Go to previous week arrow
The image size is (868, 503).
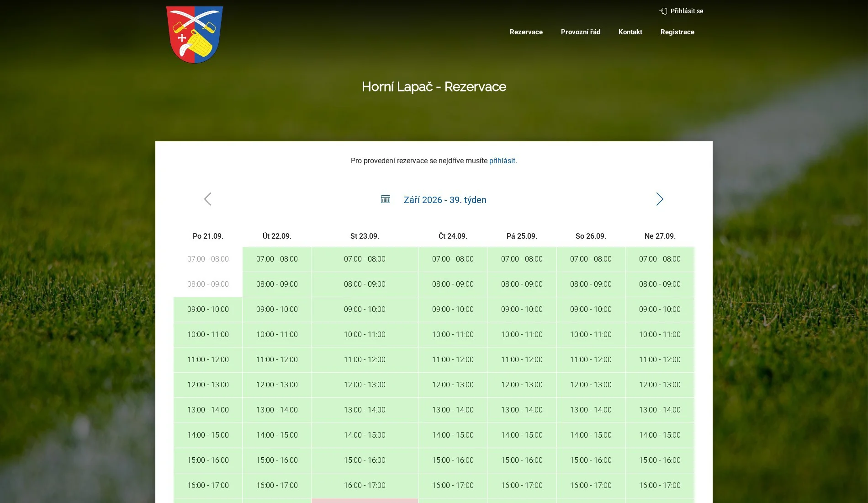coord(208,199)
